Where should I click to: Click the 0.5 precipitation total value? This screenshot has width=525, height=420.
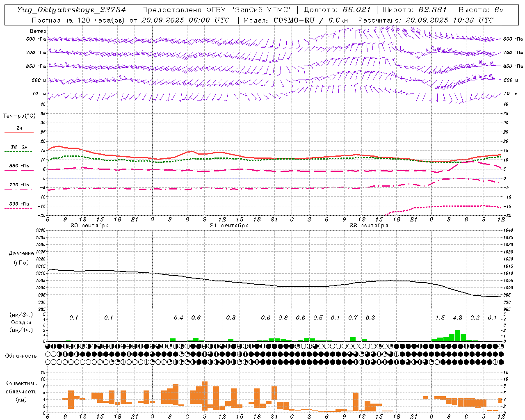(x=318, y=318)
